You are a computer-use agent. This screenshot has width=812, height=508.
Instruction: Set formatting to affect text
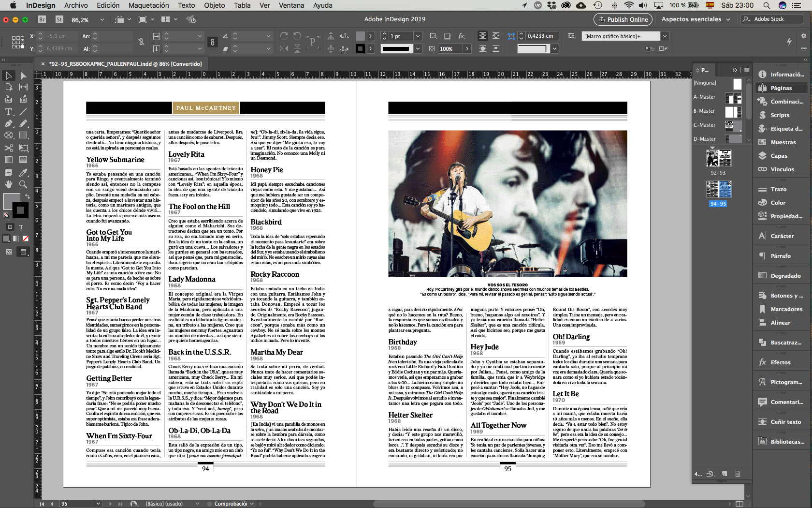[x=21, y=227]
